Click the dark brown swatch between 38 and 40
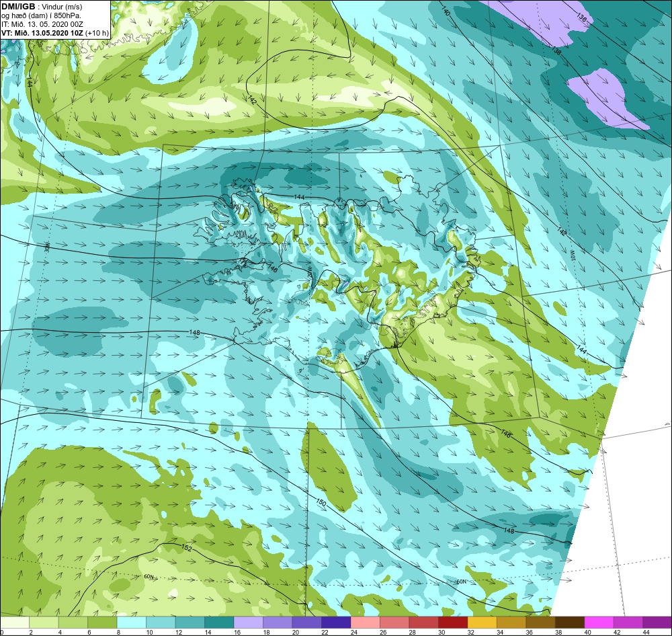The width and height of the screenshot is (672, 636). 569,623
